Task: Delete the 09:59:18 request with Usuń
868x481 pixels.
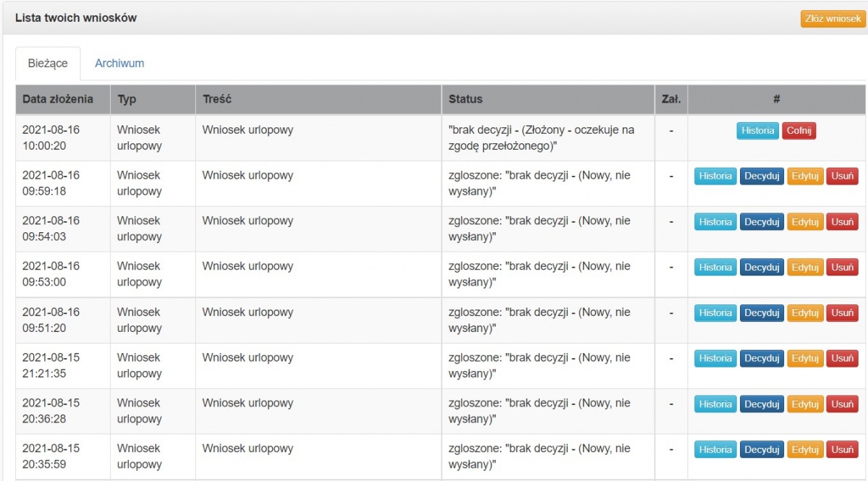Action: pyautogui.click(x=842, y=176)
